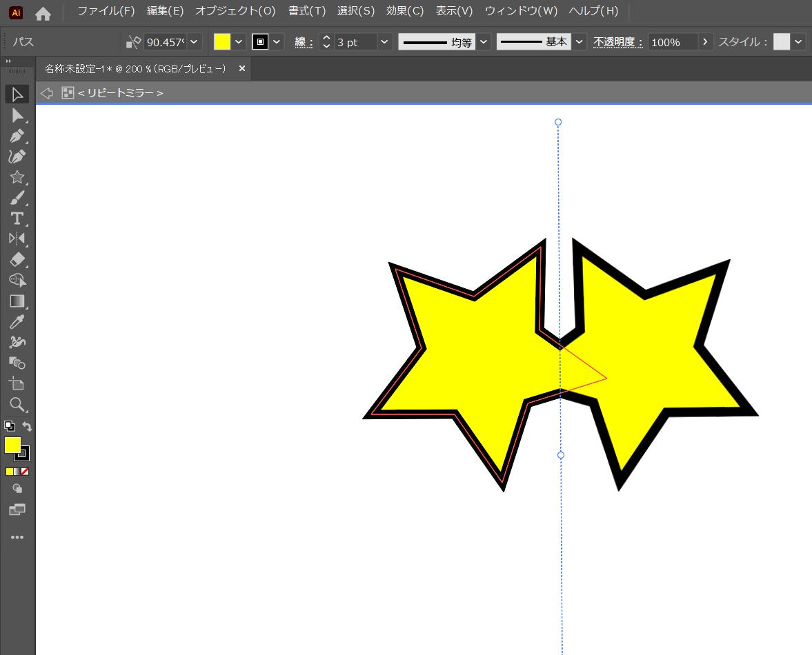Viewport: 812px width, 655px height.
Task: Activate the Type tool
Action: click(x=17, y=219)
